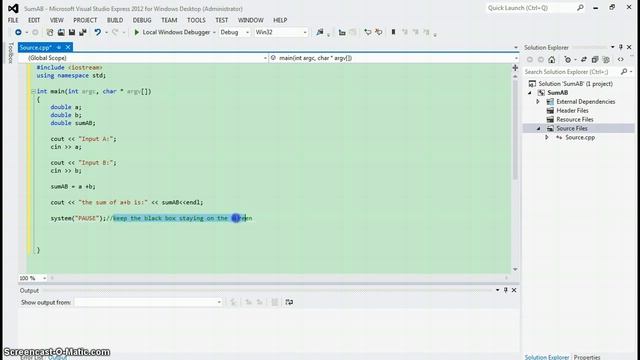Image resolution: width=640 pixels, height=360 pixels.
Task: Select Solution 'SumAB' (1 project) node
Action: click(x=575, y=84)
